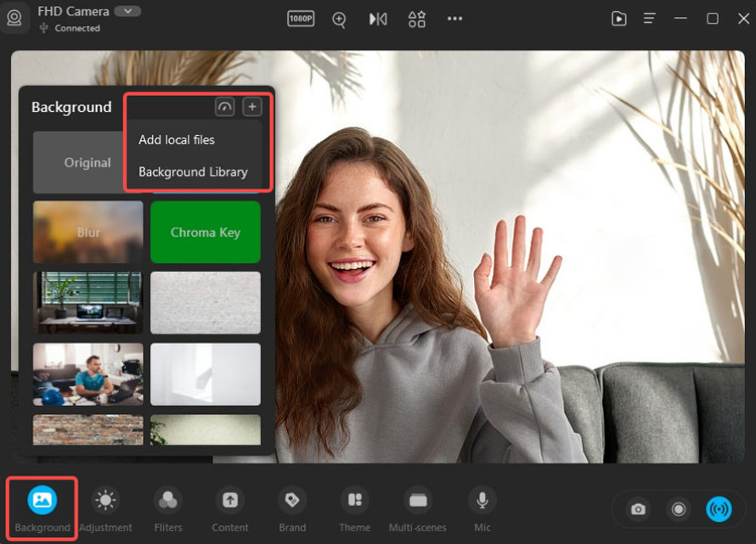Click the plus button to add background
This screenshot has height=544, width=756.
coord(252,106)
